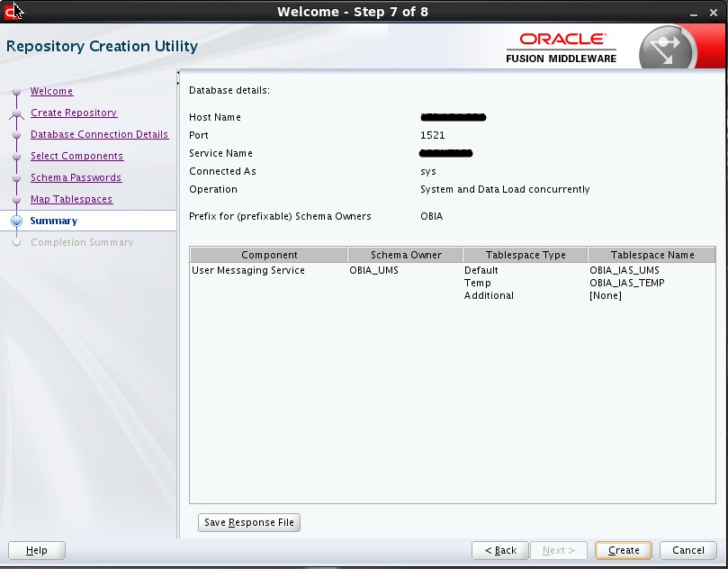The image size is (728, 569).
Task: Return to Map Tablespaces step
Action: tap(71, 199)
